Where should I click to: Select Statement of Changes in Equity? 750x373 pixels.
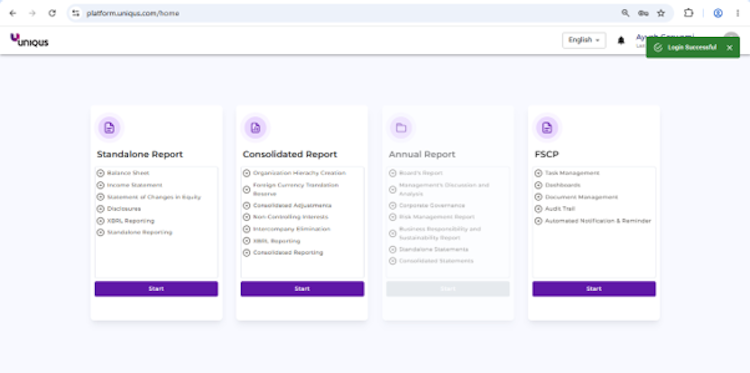154,197
